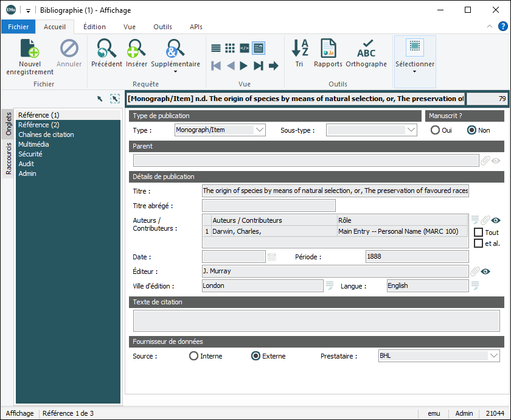Click the calendar icon beside Date

272,257
